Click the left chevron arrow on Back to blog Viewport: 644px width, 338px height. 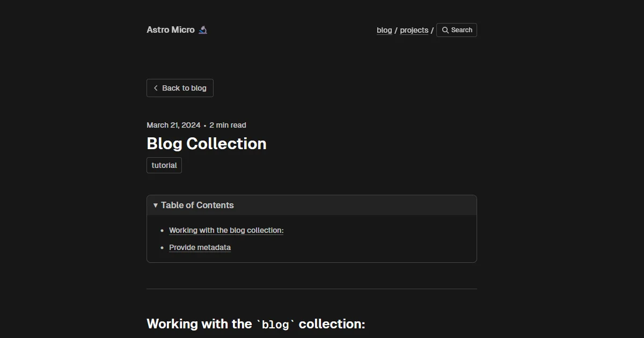156,87
